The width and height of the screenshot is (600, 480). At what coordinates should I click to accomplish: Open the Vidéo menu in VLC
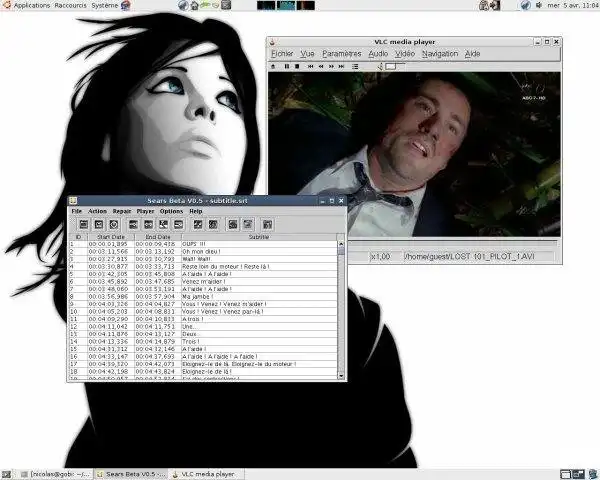point(405,54)
